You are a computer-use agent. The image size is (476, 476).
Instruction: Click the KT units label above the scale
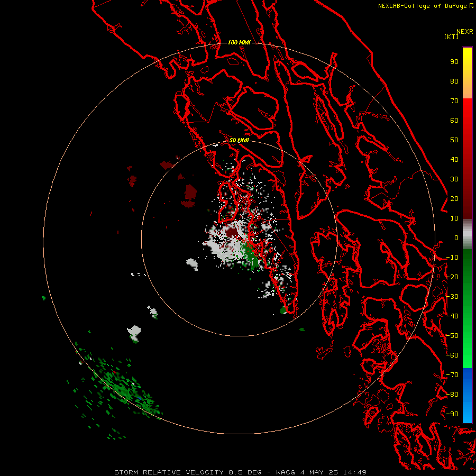pyautogui.click(x=451, y=36)
